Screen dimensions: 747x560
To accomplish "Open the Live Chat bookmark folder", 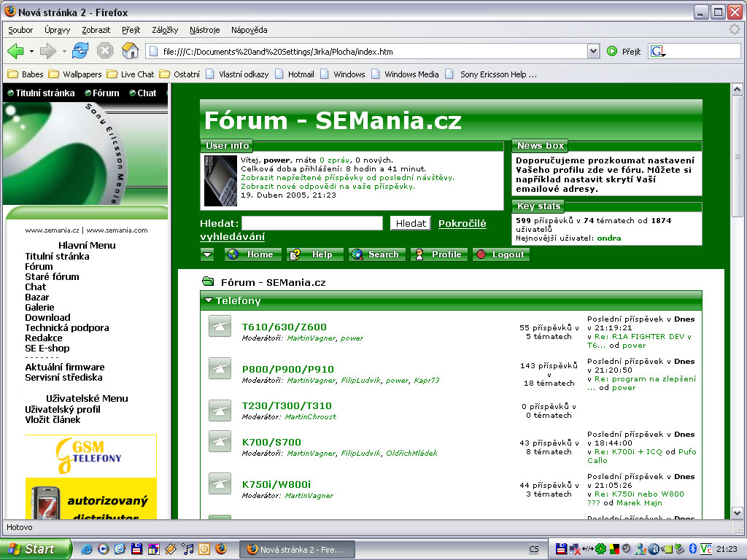I will point(131,74).
